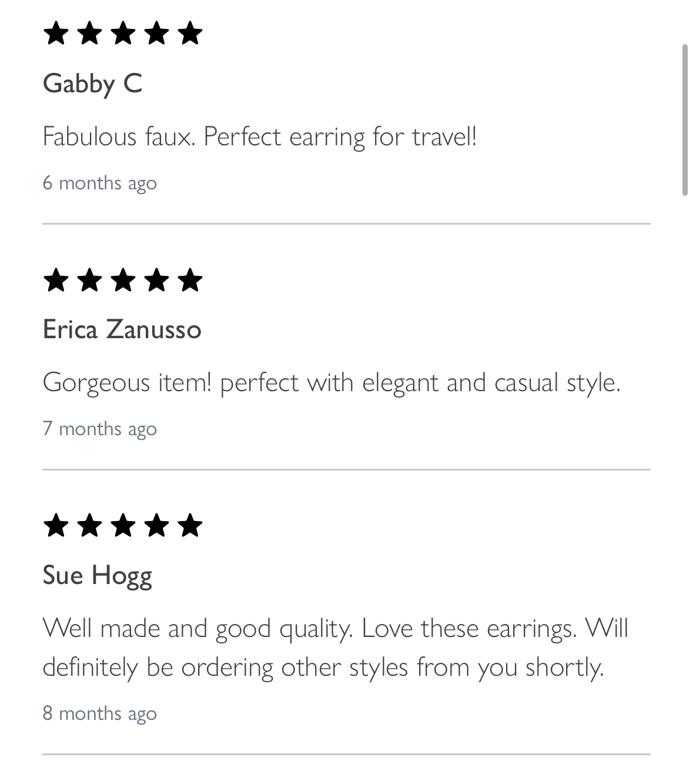Click the reviews list vertical scrollbar
This screenshot has width=693, height=784.
tap(684, 119)
